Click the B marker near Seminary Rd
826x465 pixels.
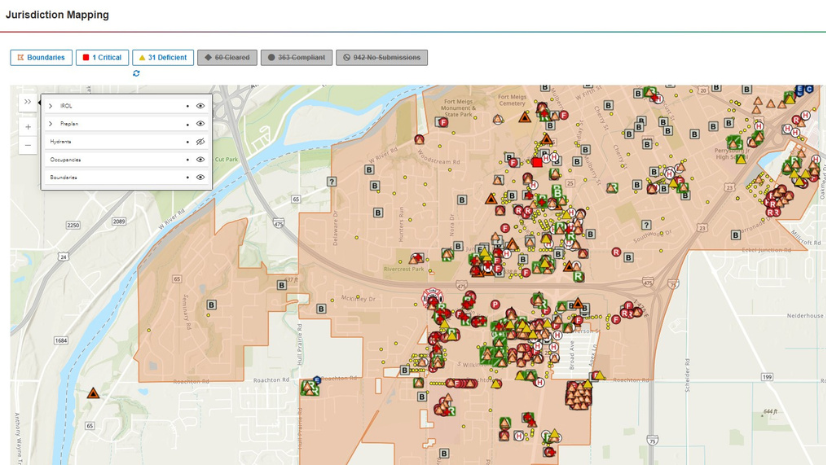(x=211, y=305)
